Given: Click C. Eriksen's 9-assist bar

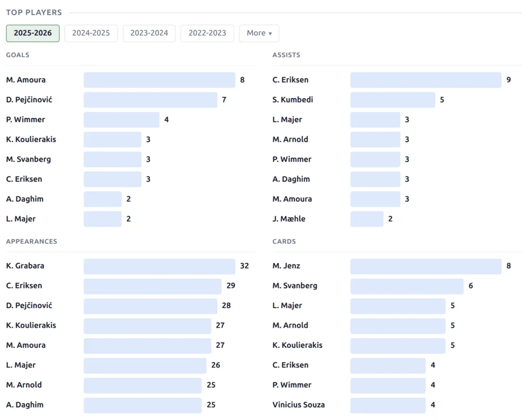Looking at the screenshot, I should [x=425, y=80].
